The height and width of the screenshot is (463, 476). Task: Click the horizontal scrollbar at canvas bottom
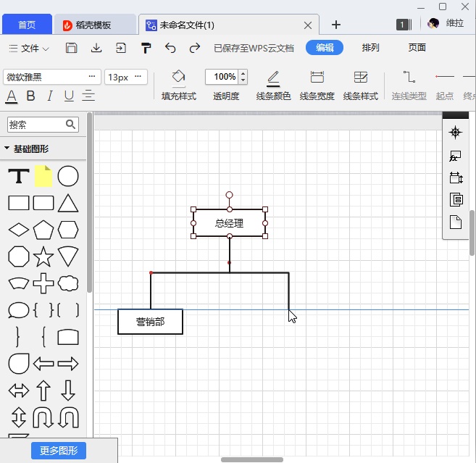pyautogui.click(x=252, y=459)
